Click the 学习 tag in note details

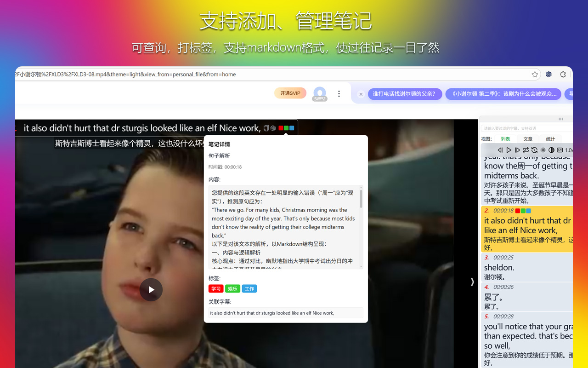click(x=216, y=289)
